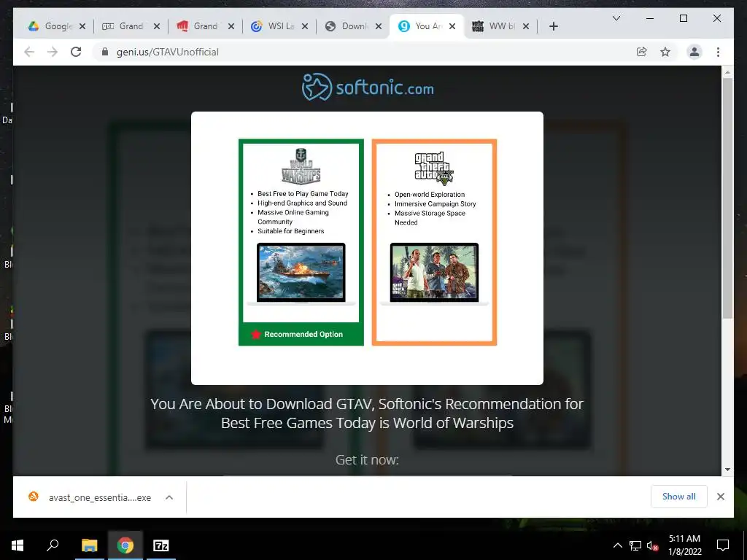Click the red star on Recommended Option
Image resolution: width=747 pixels, height=560 pixels.
[256, 334]
